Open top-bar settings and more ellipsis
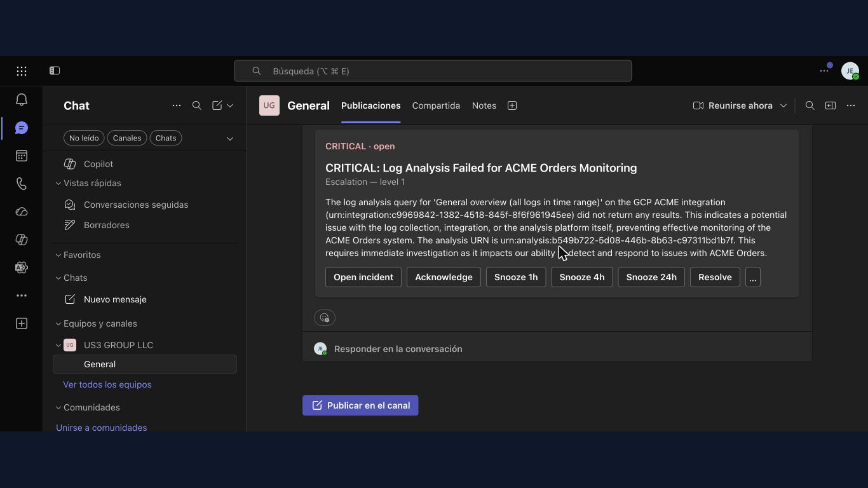868x488 pixels. (x=824, y=71)
